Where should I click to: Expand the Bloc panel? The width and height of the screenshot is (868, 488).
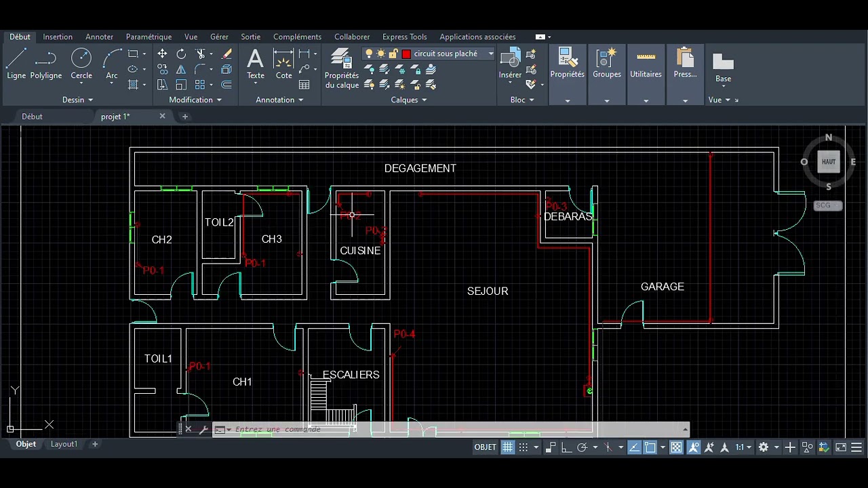coord(522,100)
